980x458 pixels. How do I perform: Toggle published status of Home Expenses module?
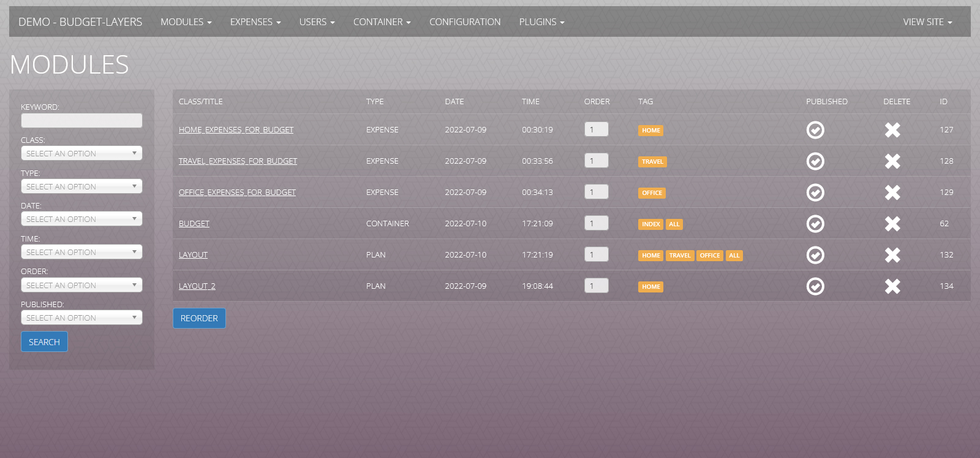pos(815,130)
